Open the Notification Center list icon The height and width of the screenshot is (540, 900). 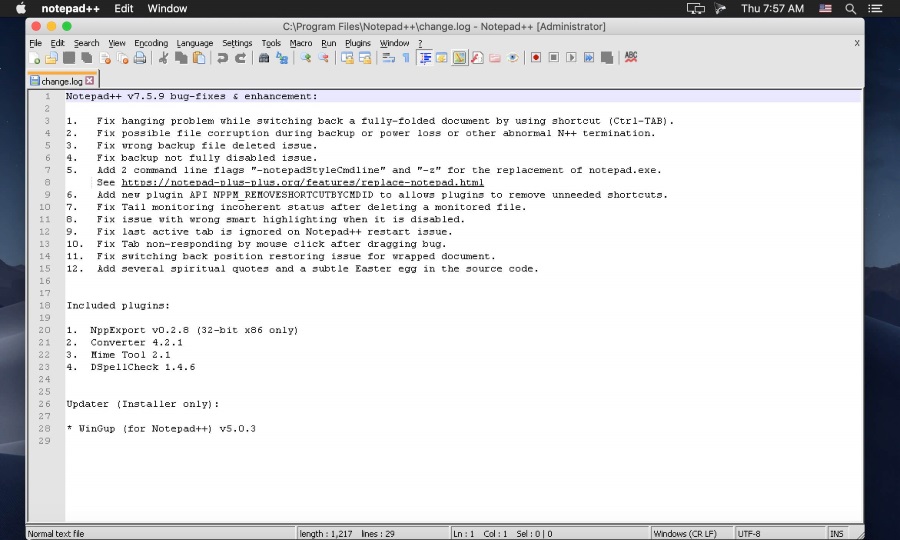click(875, 8)
